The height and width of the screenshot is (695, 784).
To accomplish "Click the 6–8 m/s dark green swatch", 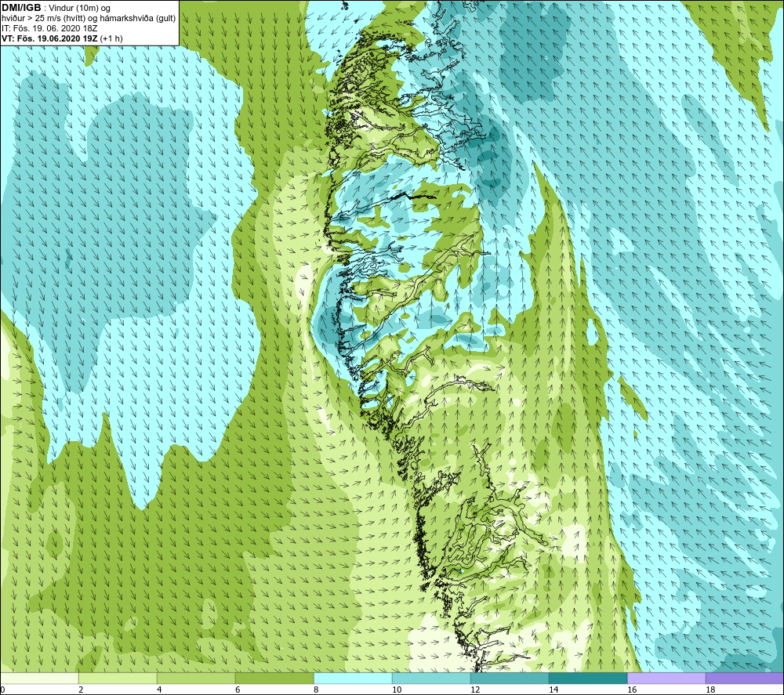I will click(274, 678).
